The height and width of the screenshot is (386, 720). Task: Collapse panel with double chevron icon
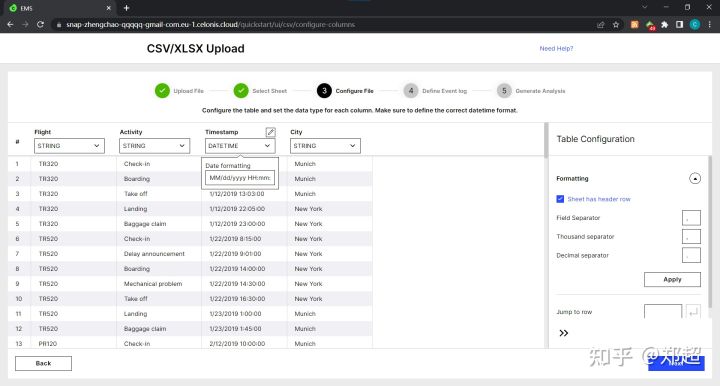(563, 333)
